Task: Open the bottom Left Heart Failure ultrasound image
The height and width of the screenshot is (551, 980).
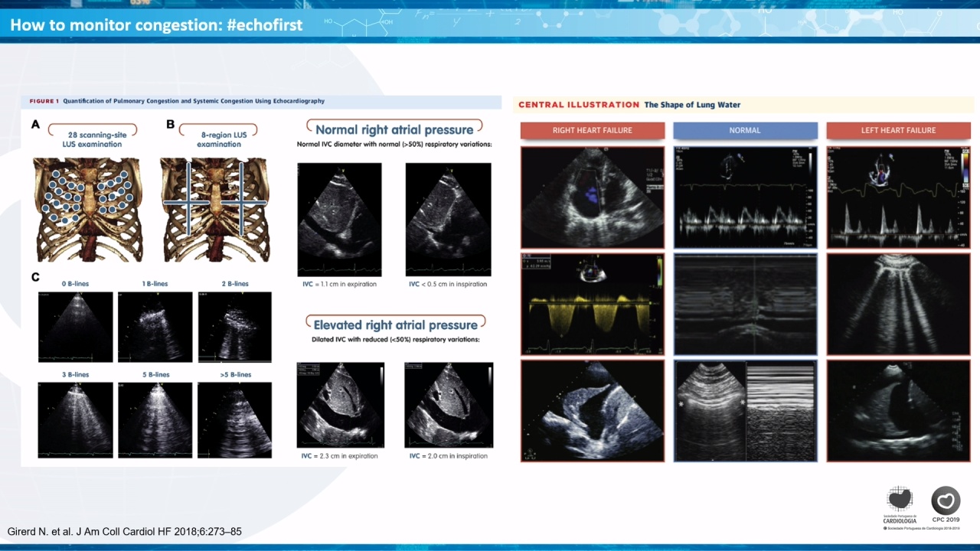Action: click(898, 411)
